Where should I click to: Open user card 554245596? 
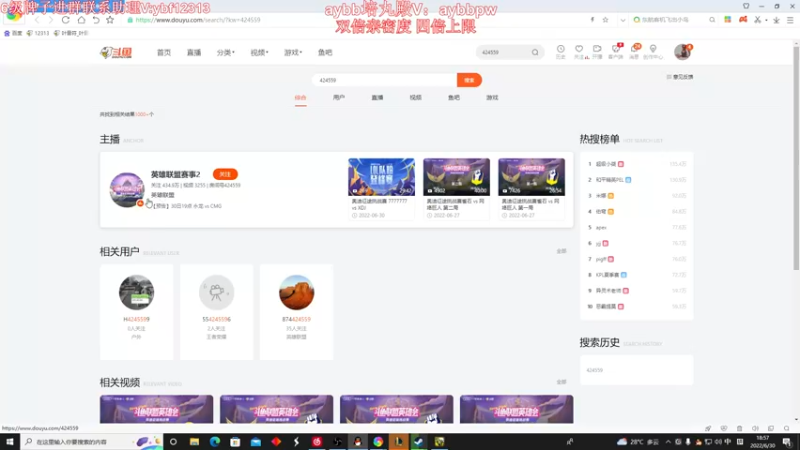pyautogui.click(x=216, y=312)
